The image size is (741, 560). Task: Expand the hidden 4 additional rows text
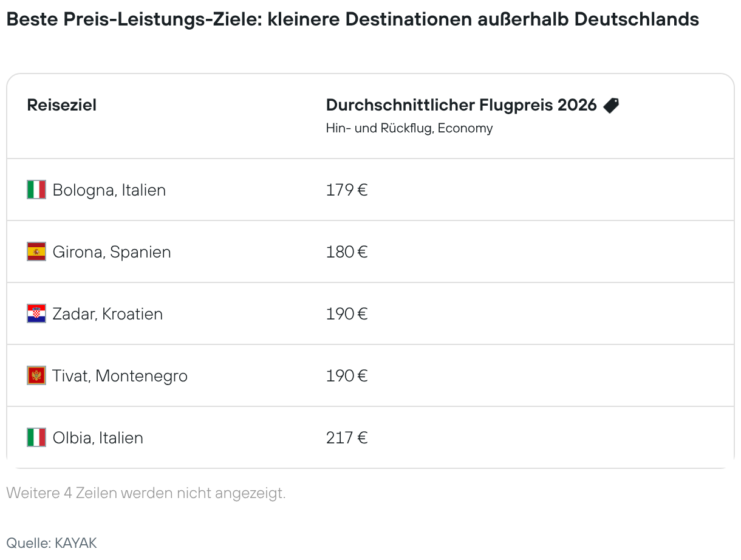[146, 493]
